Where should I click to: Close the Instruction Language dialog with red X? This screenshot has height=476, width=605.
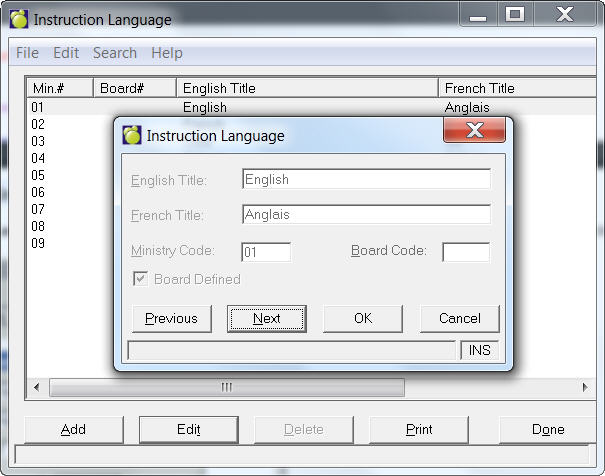point(473,132)
